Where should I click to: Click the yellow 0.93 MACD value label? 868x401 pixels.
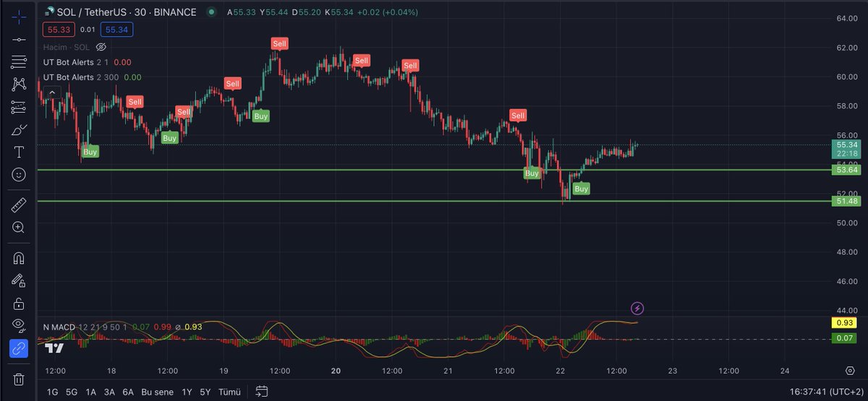[843, 322]
